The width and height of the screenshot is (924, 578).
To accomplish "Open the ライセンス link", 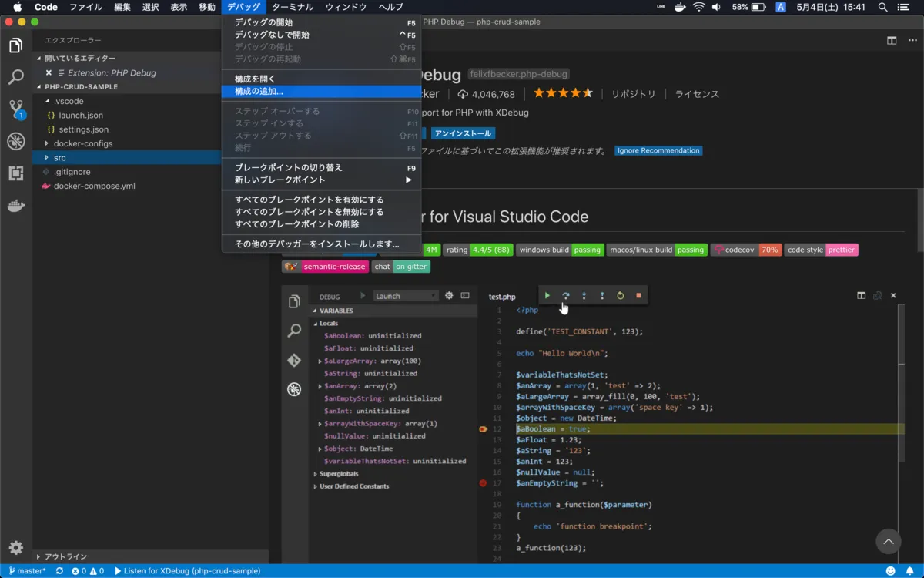I will pyautogui.click(x=697, y=94).
